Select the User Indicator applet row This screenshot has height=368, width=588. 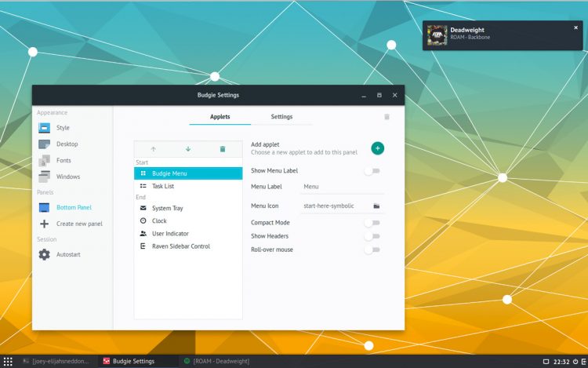pos(188,233)
